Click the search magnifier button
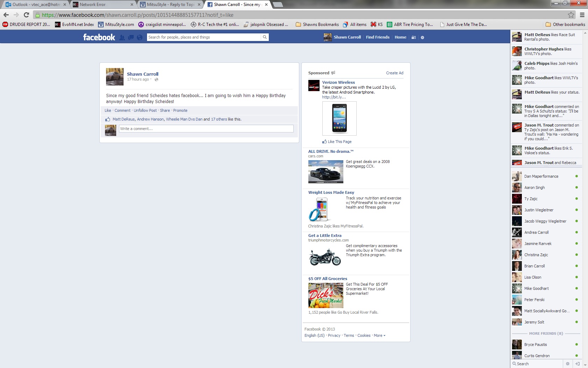The height and width of the screenshot is (368, 588). (265, 37)
